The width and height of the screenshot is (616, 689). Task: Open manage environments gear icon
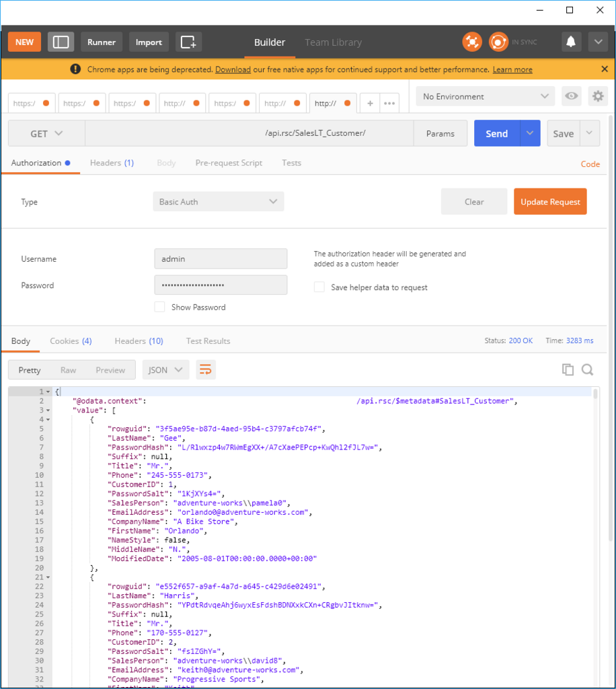(x=598, y=96)
